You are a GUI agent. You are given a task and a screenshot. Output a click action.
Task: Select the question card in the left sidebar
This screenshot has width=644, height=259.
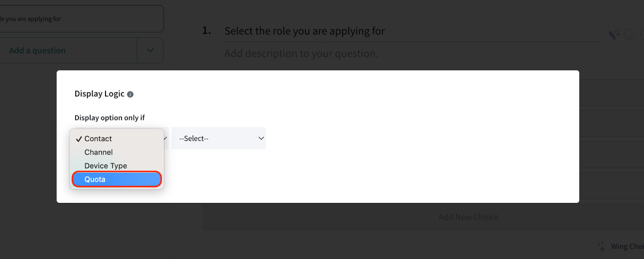80,19
